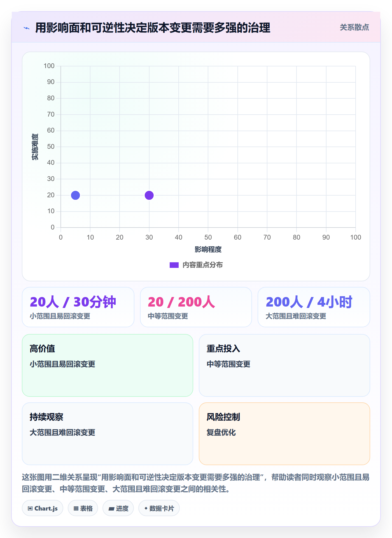Open the 数据卡片 tag chip
392x538 pixels.
159,508
